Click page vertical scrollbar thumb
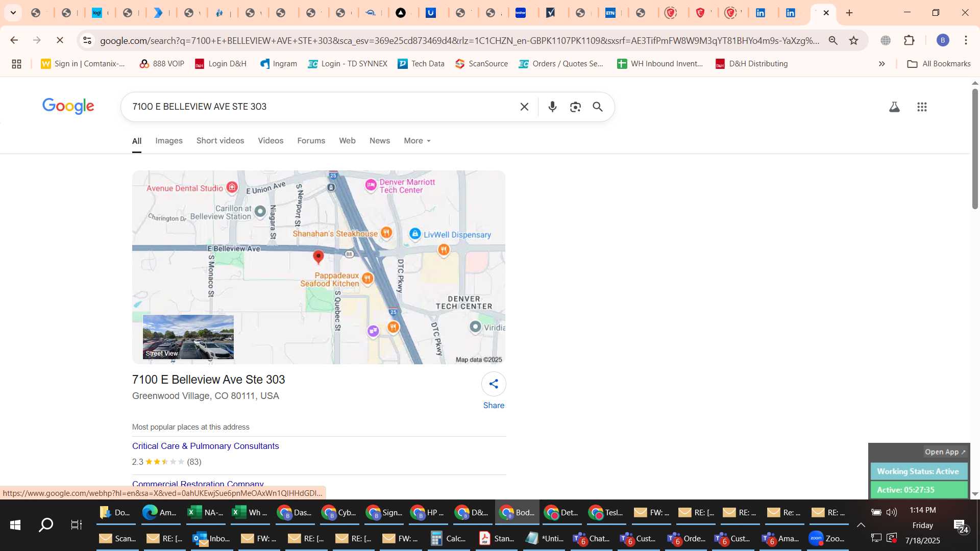This screenshot has width=980, height=551. [x=975, y=149]
